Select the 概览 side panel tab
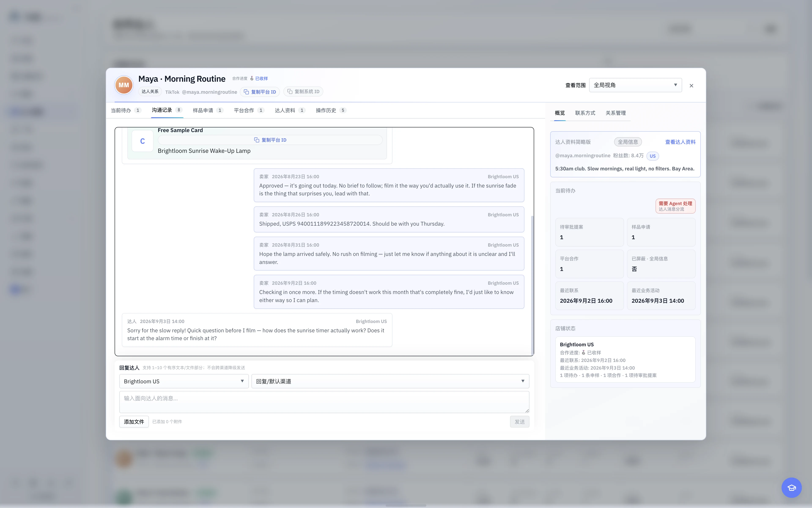 (560, 113)
